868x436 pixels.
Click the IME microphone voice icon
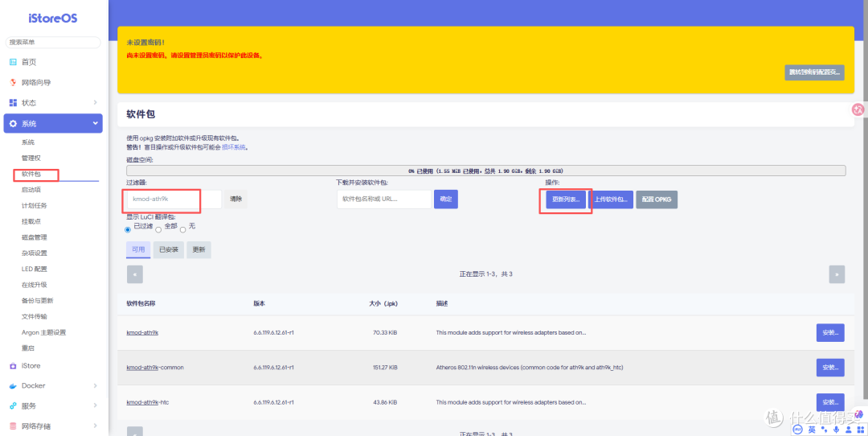pyautogui.click(x=836, y=430)
